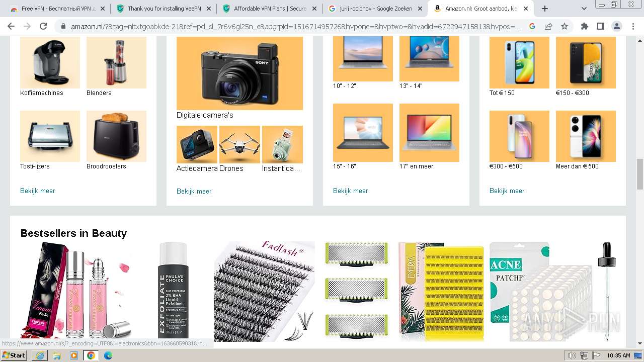Image resolution: width=644 pixels, height=362 pixels.
Task: Click the scrollbar down arrow
Action: (x=640, y=343)
